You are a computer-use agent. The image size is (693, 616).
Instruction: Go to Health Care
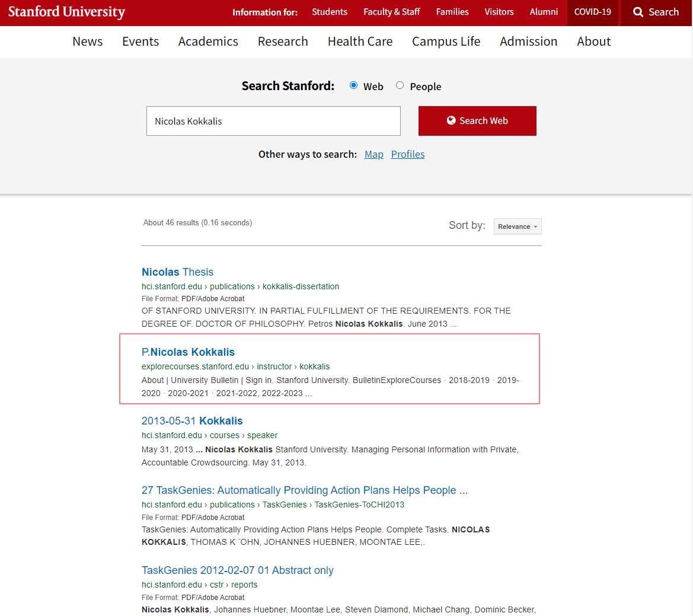[x=360, y=42]
